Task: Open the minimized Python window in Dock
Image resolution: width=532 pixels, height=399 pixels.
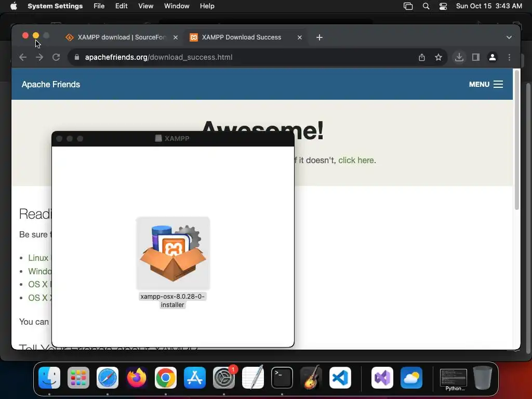Action: point(453,379)
